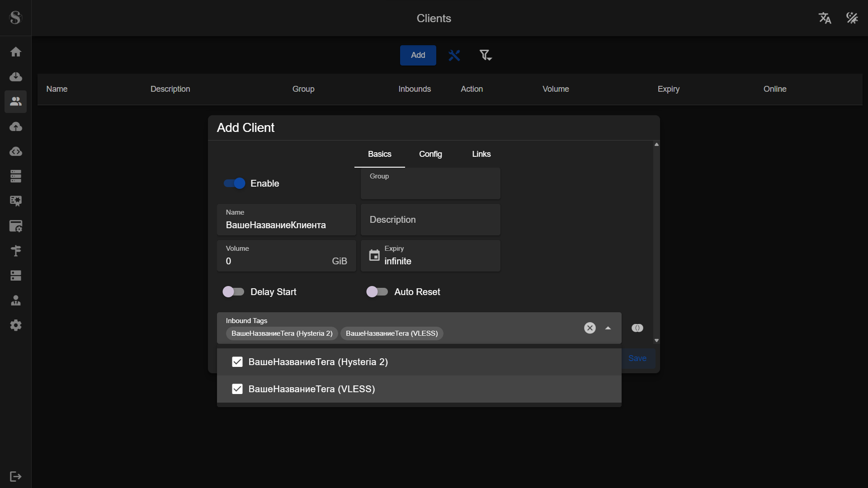Click the wrench tools icon beside Add
This screenshot has width=868, height=488.
point(454,55)
